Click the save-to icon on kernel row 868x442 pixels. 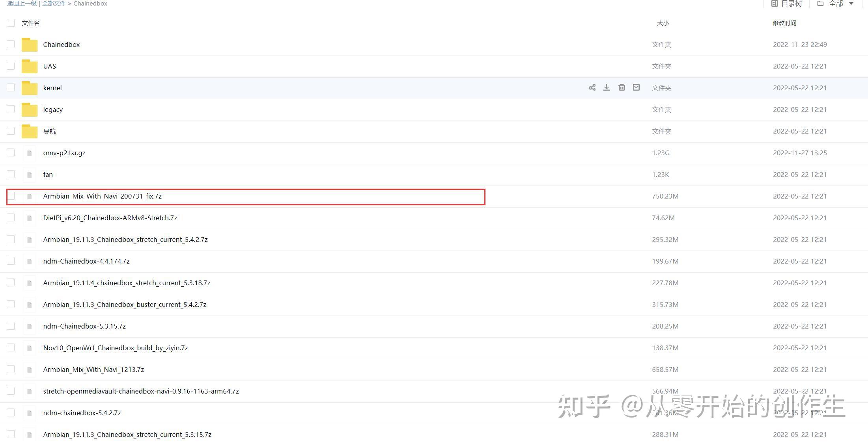coord(636,87)
